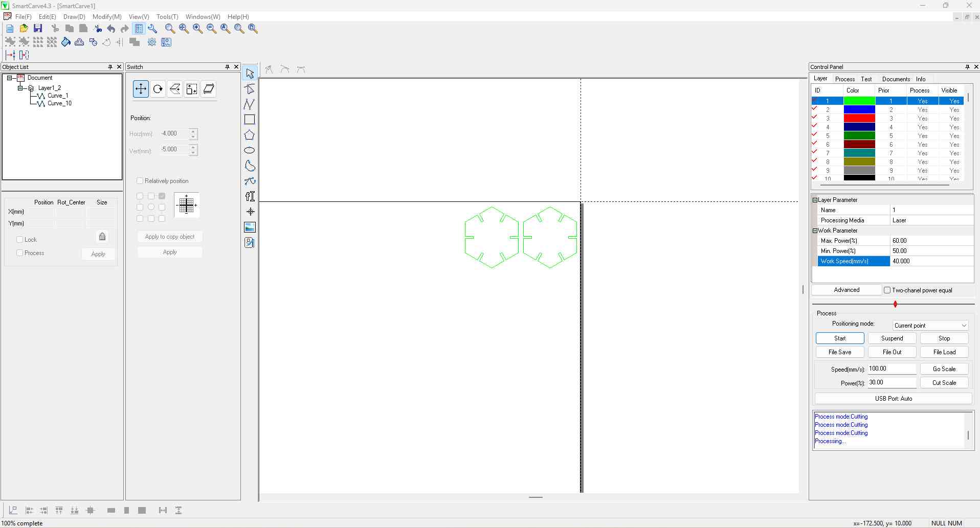Select the arrow pointer selection tool
Image resolution: width=980 pixels, height=528 pixels.
pos(250,74)
